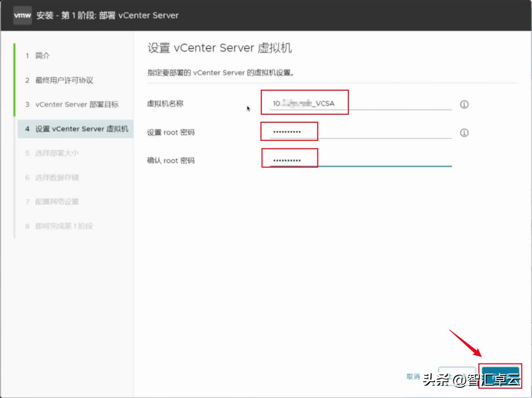Click title 安装 - 第 1 阶段: 部署 vCenter Server
The image size is (532, 398).
tap(108, 16)
